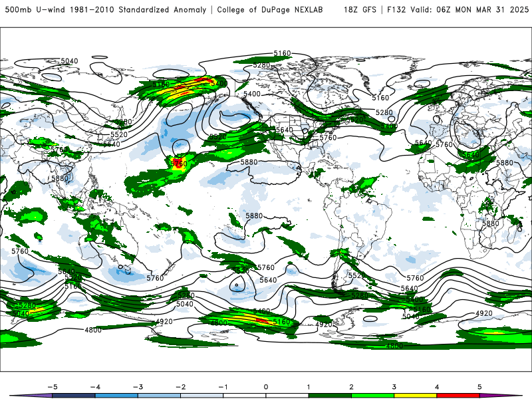
Task: Click the dark navy -5 to -4 color segment
Action: pos(74,396)
